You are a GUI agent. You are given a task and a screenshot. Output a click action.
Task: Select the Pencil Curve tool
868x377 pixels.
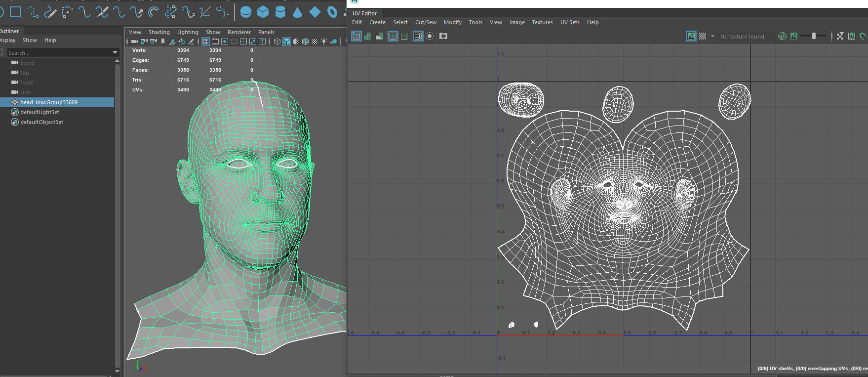tap(50, 12)
